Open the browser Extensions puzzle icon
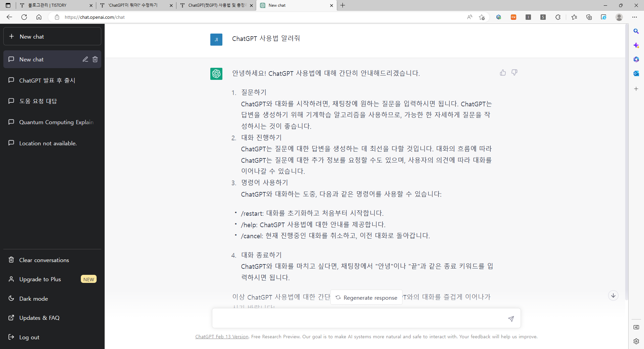 [558, 17]
